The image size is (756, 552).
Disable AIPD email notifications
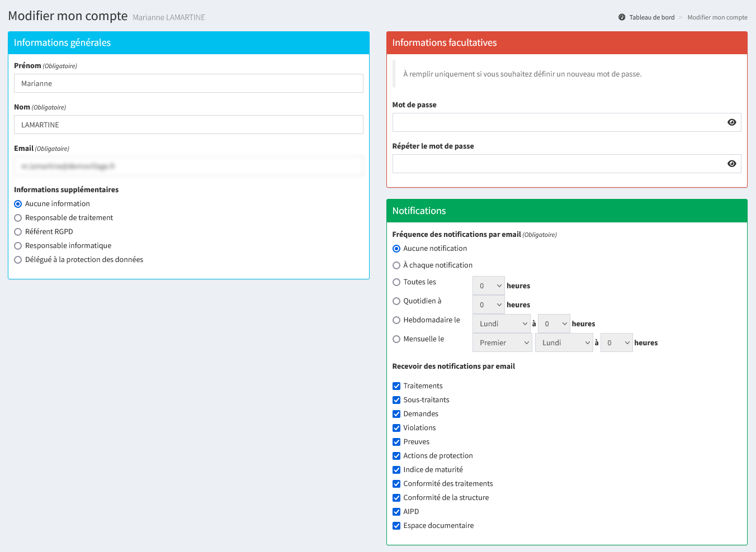click(x=396, y=512)
